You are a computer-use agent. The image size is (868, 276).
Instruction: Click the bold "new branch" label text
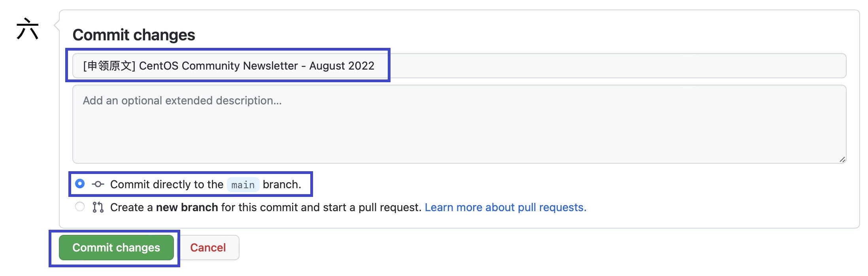[187, 207]
